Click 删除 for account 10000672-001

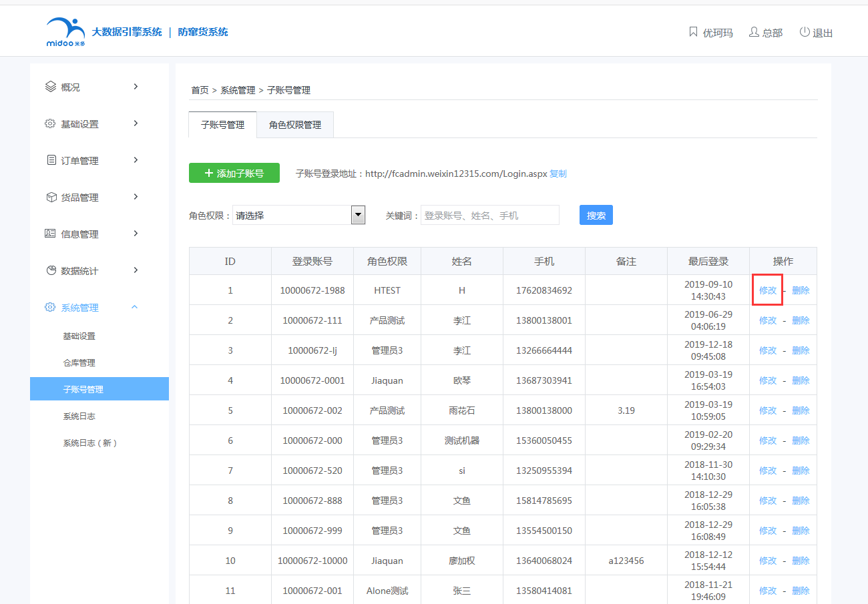(801, 591)
